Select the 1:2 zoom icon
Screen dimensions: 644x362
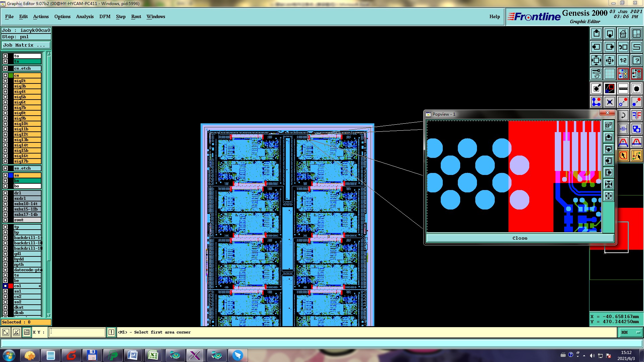tap(623, 61)
